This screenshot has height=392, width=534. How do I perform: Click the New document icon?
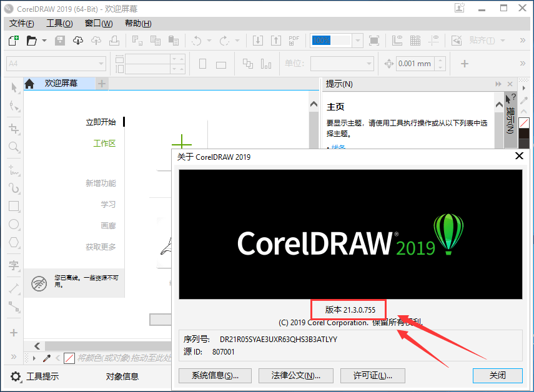click(x=14, y=41)
